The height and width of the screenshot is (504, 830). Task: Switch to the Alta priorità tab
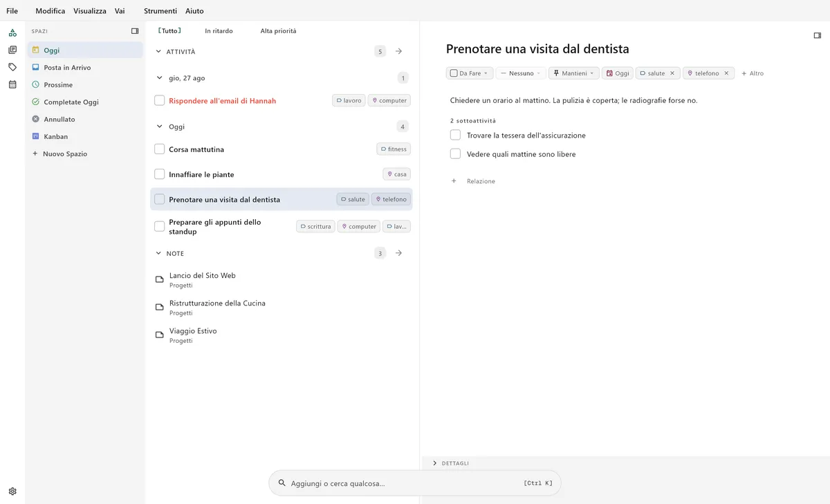278,31
